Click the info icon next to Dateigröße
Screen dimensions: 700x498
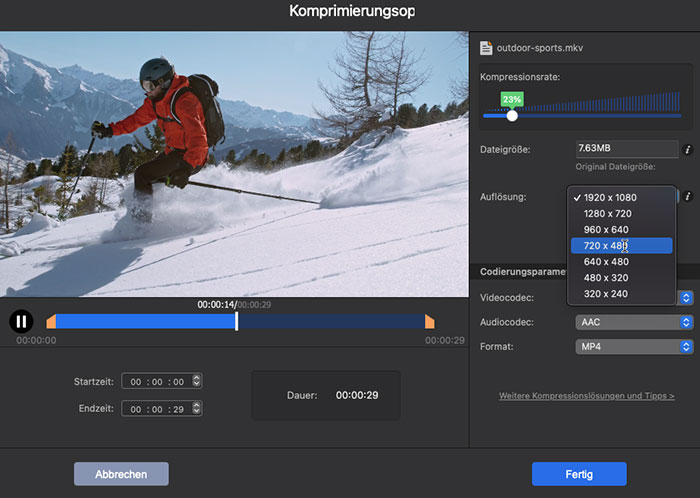click(x=688, y=150)
